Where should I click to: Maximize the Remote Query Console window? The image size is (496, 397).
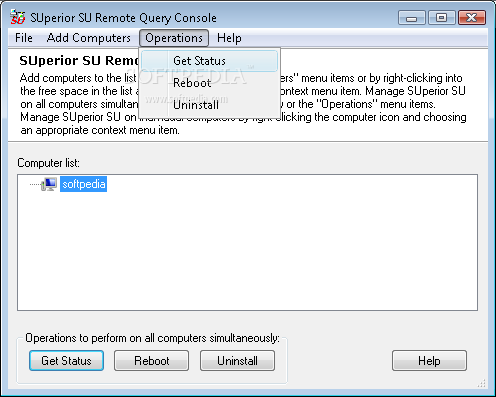coord(442,18)
